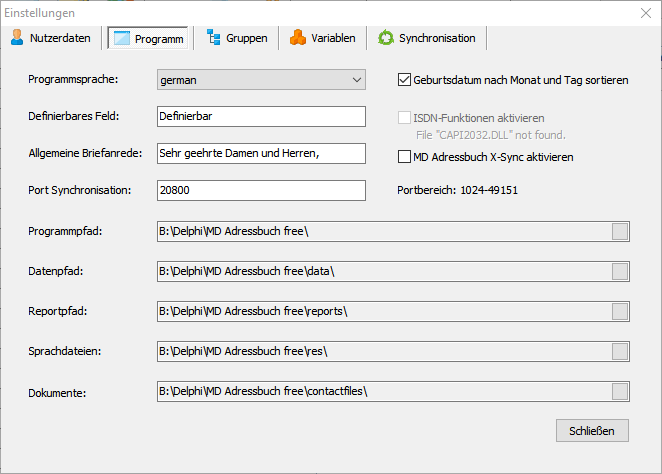662x474 pixels.
Task: Browse for the Datenpfad folder button
Action: (x=620, y=271)
